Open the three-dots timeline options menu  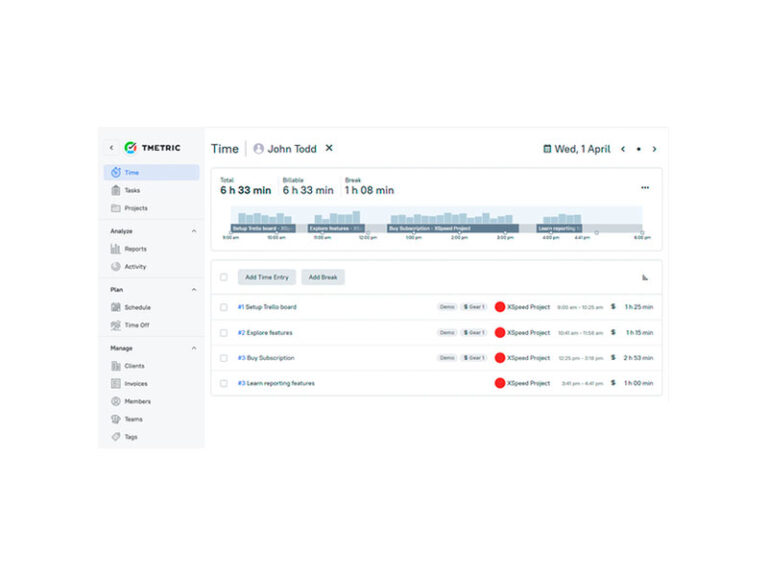(x=645, y=188)
